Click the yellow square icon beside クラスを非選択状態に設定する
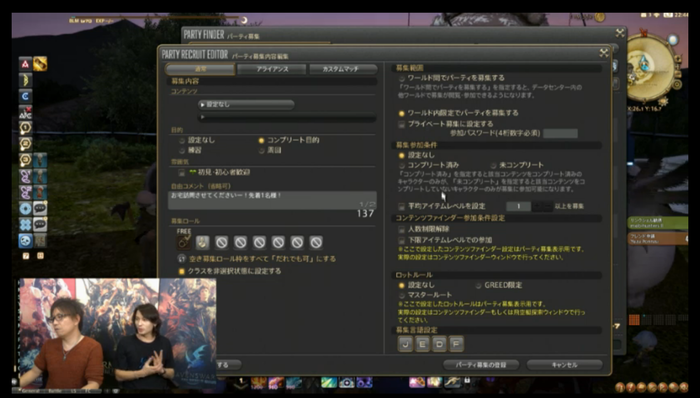 (182, 271)
